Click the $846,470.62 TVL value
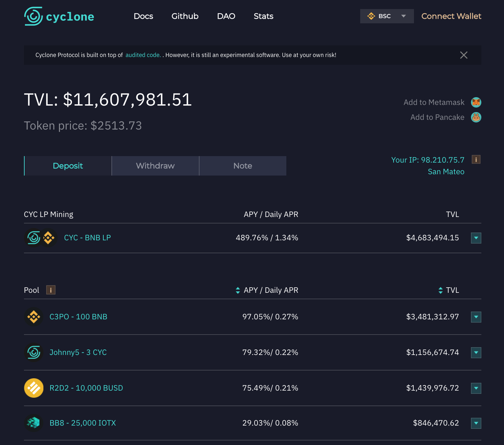 click(x=436, y=423)
